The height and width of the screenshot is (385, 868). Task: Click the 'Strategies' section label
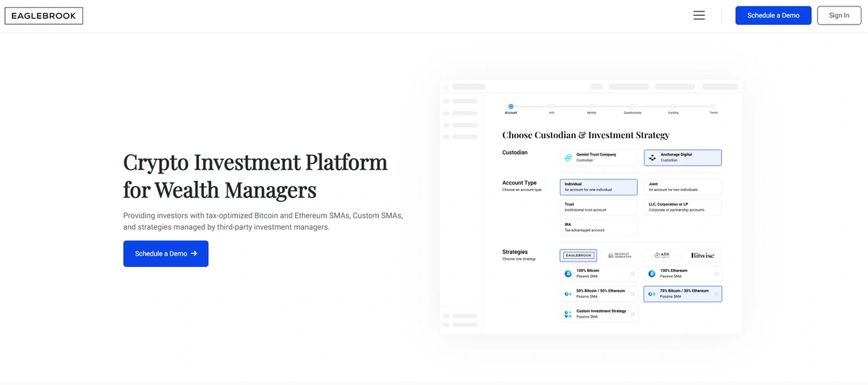[x=515, y=252]
